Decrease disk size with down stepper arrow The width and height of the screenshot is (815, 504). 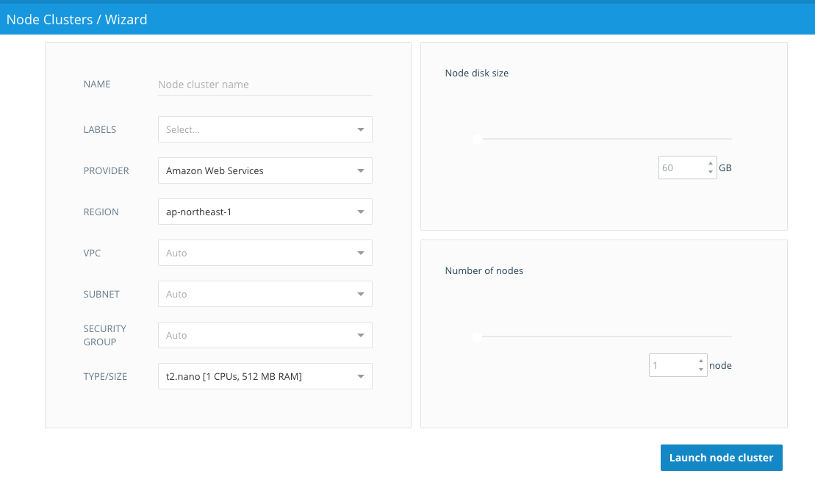[711, 172]
